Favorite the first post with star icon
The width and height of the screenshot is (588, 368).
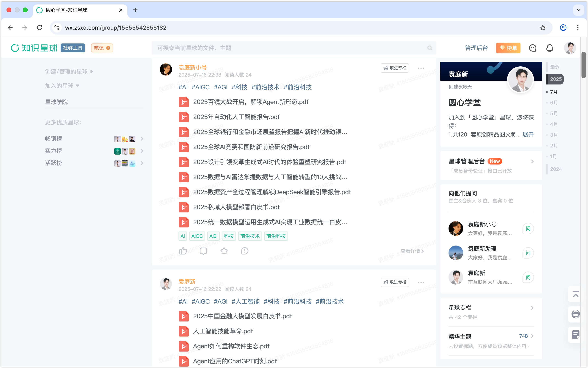[224, 251]
